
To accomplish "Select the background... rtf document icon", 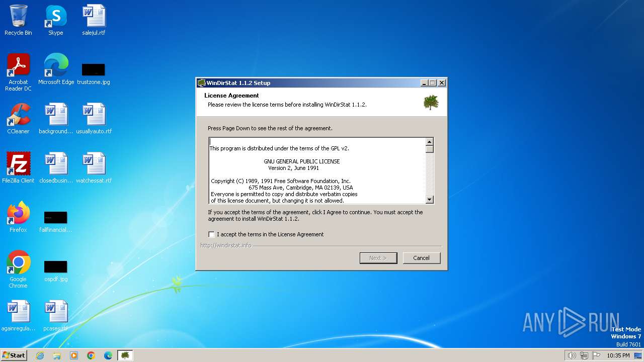I will (56, 119).
